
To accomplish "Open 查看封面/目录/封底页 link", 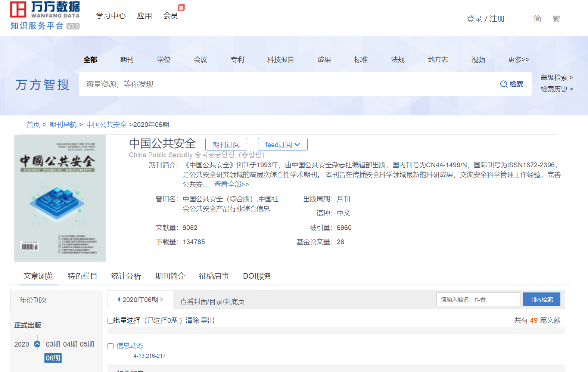I will 212,302.
